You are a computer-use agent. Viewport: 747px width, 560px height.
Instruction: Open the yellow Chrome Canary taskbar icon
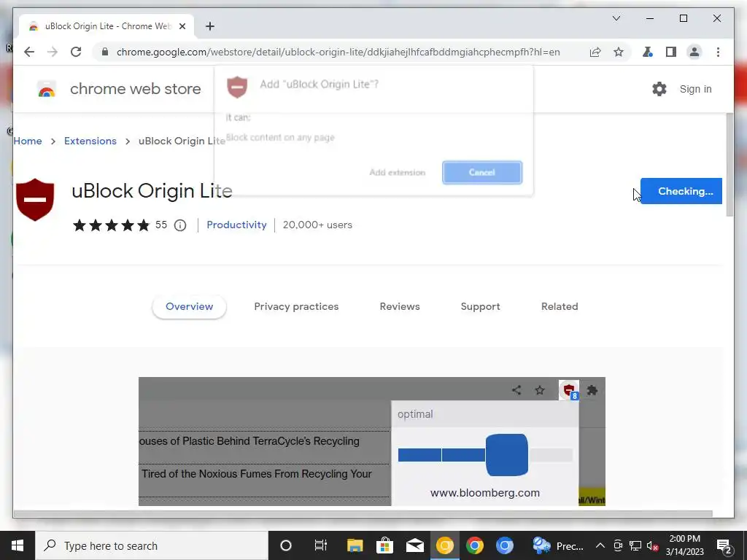click(444, 545)
